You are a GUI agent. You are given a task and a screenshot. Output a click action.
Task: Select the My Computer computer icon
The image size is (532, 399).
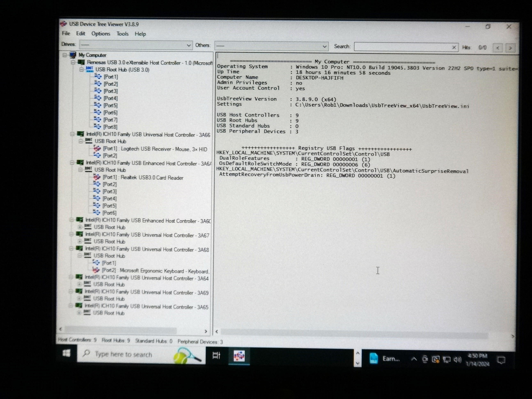tap(73, 55)
